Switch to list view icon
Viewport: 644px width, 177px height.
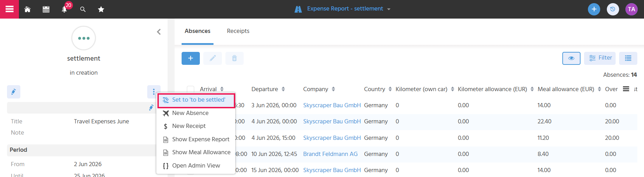628,58
